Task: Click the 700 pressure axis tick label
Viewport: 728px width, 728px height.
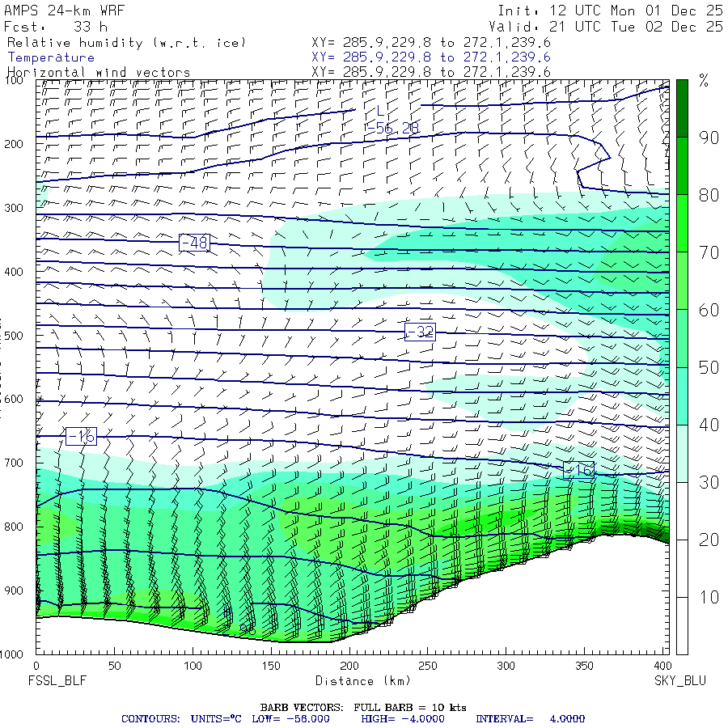Action: [x=14, y=463]
